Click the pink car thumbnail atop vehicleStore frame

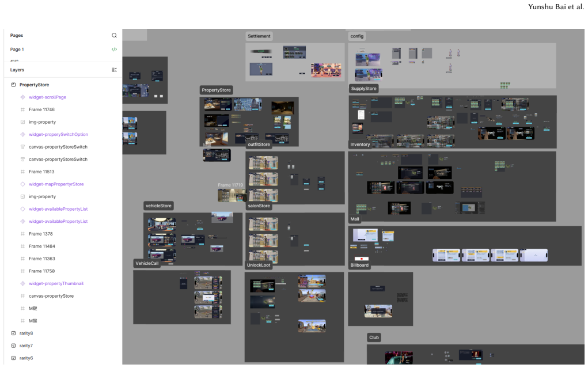click(222, 217)
